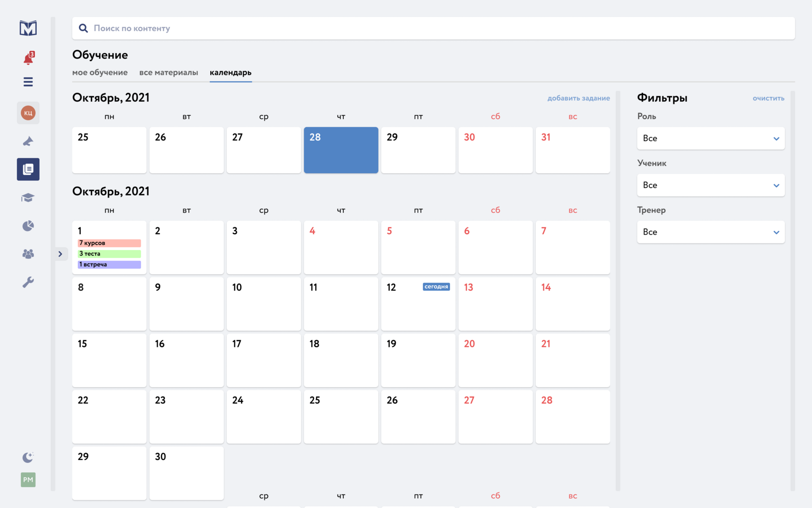
Task: Open the Роль dropdown
Action: 710,138
